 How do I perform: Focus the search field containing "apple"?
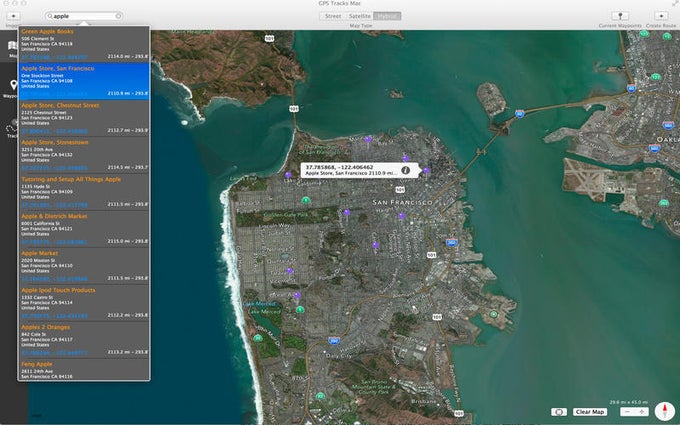[84, 16]
